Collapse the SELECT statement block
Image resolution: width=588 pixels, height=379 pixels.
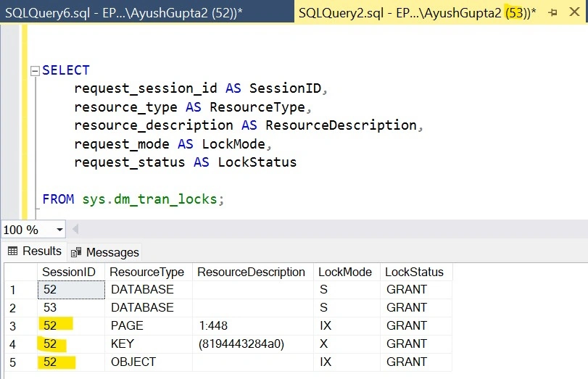(35, 71)
